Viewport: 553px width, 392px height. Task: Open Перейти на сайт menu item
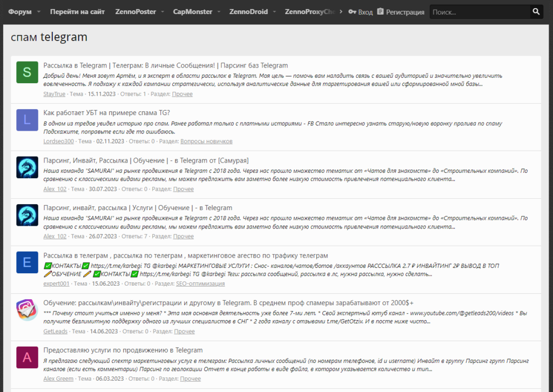coord(77,12)
